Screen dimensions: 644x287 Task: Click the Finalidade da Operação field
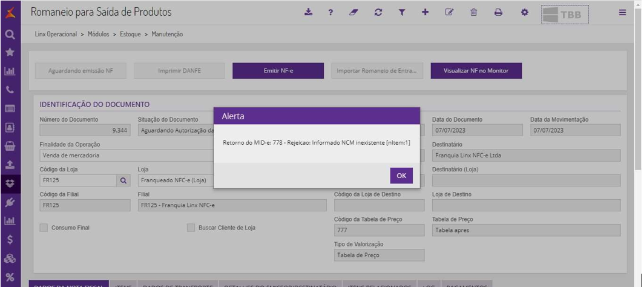pos(126,155)
